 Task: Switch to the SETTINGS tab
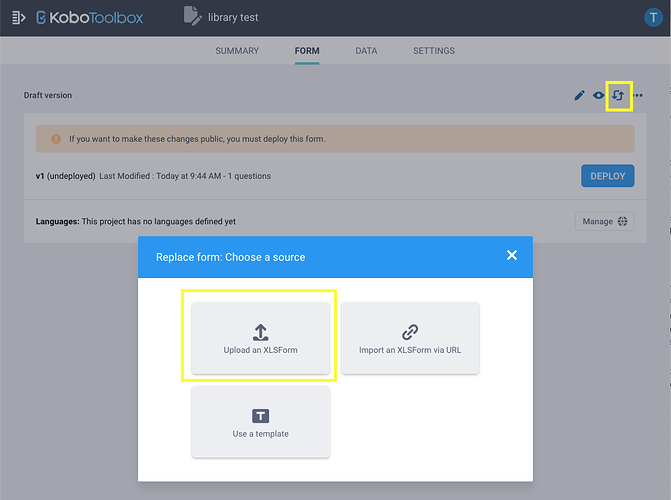pos(434,51)
